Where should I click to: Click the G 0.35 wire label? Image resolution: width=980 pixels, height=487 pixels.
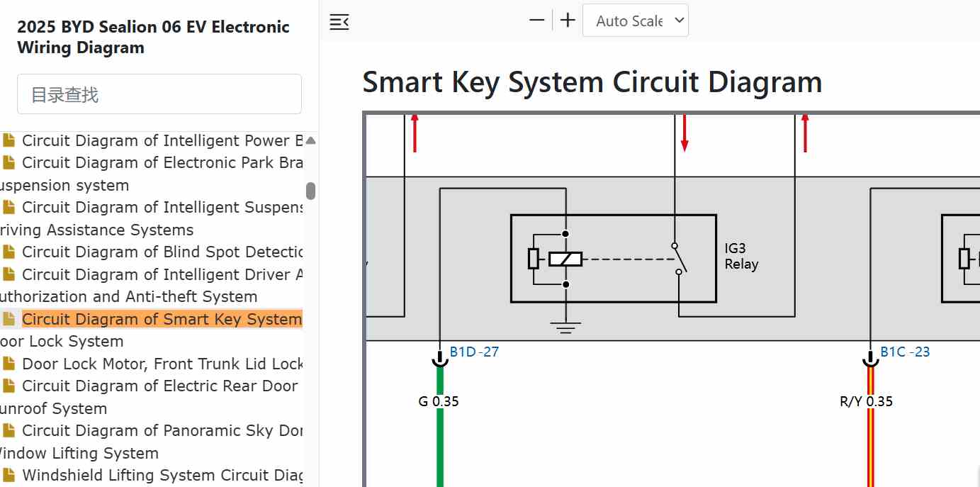[x=439, y=401]
